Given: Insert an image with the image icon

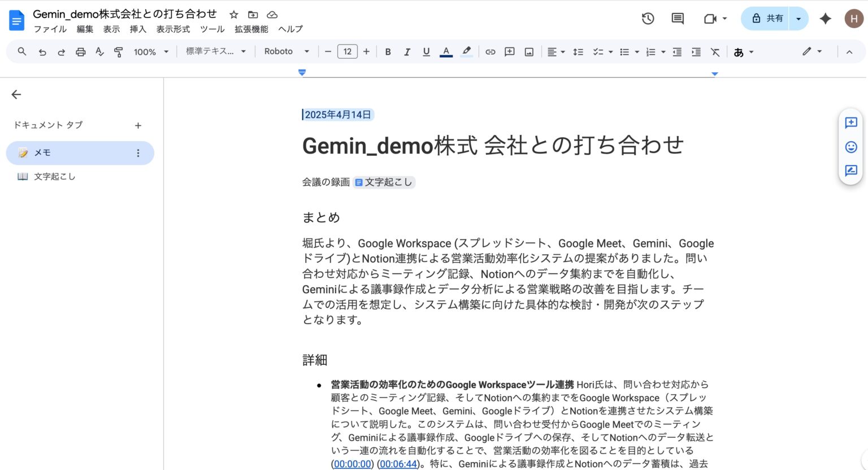Looking at the screenshot, I should (529, 51).
